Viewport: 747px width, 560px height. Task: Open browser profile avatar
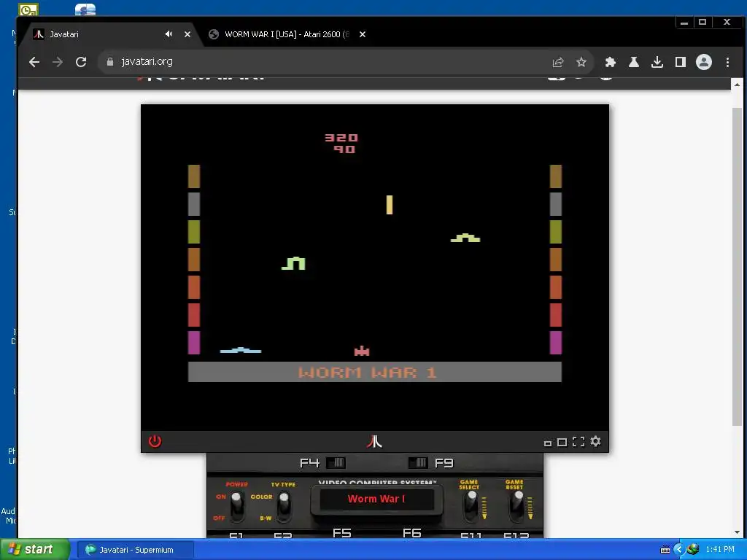pos(704,62)
